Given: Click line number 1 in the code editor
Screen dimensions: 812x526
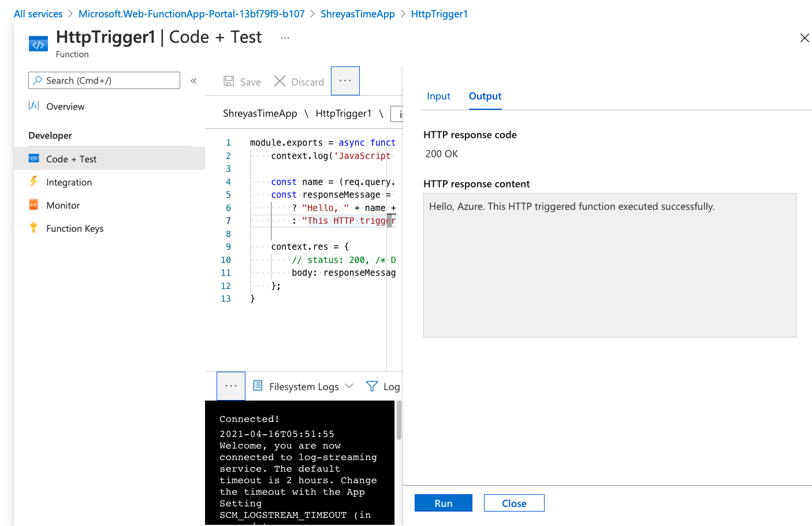Looking at the screenshot, I should point(228,143).
